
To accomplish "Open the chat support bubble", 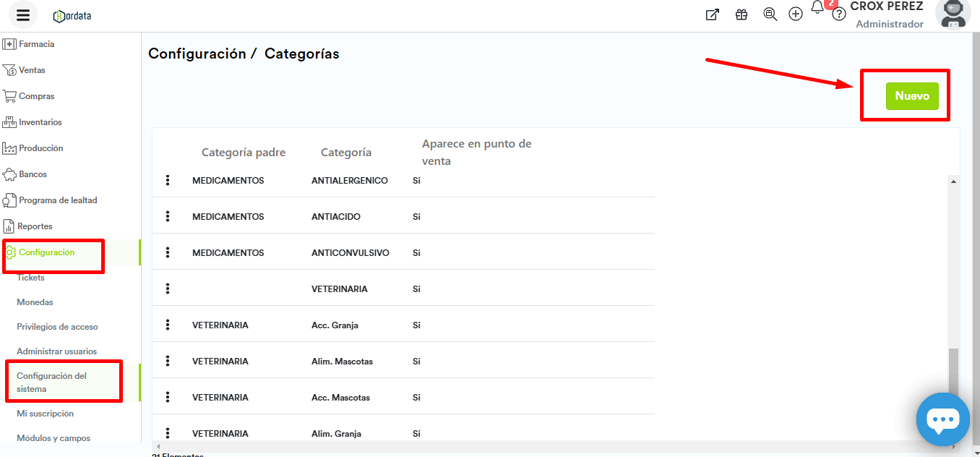I will tap(942, 419).
